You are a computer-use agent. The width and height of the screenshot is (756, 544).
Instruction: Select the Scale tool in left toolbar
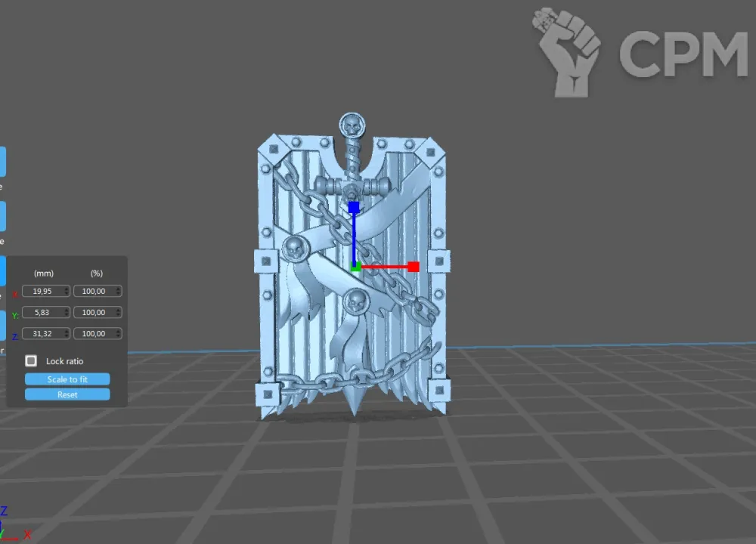[x=2, y=270]
